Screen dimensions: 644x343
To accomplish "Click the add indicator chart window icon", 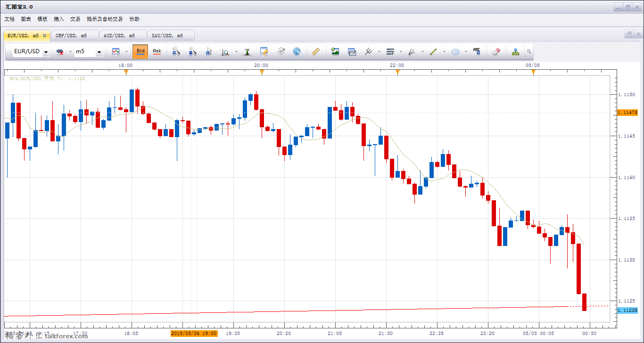I will click(352, 51).
